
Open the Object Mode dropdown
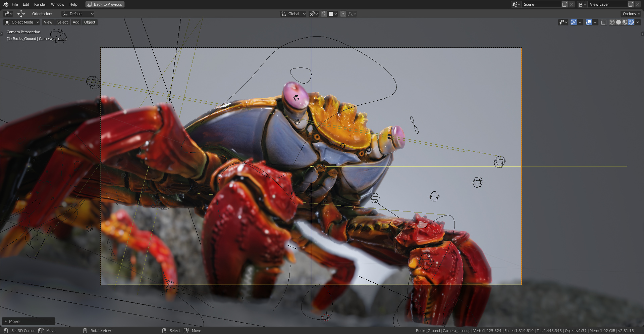(x=21, y=22)
